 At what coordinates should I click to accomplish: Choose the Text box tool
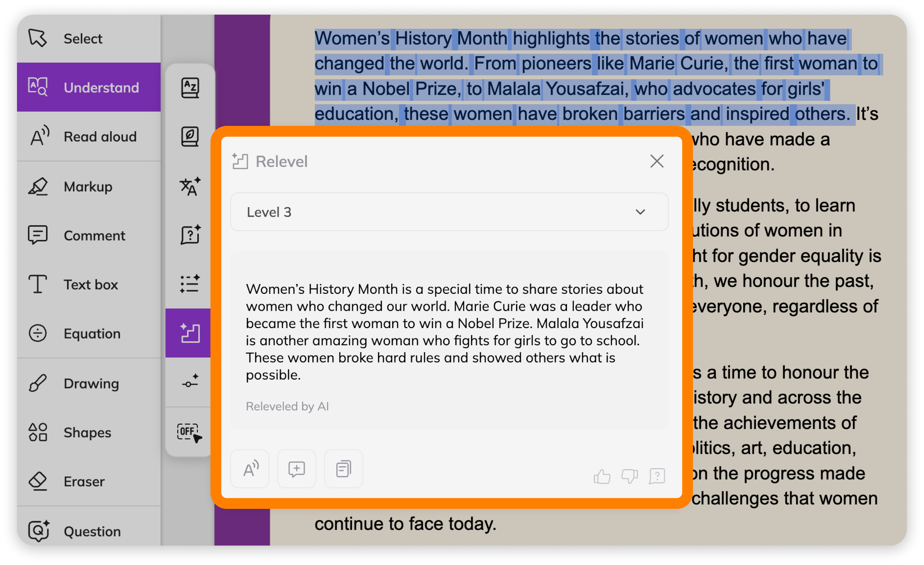89,284
